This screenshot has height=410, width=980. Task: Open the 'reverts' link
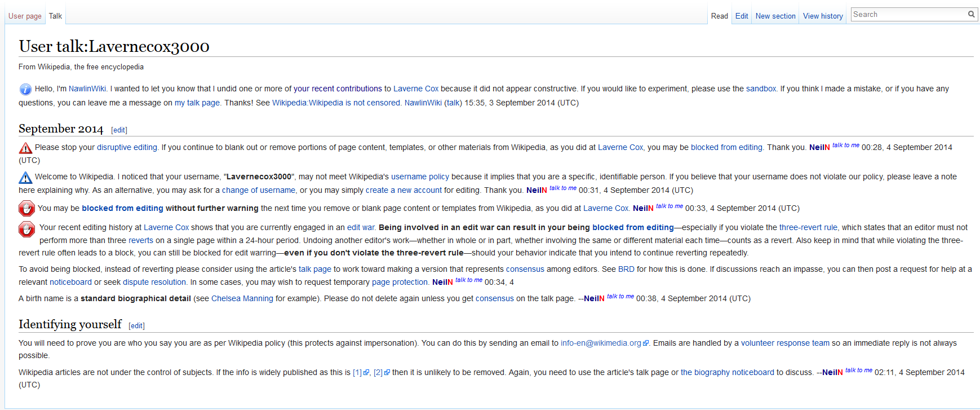141,240
